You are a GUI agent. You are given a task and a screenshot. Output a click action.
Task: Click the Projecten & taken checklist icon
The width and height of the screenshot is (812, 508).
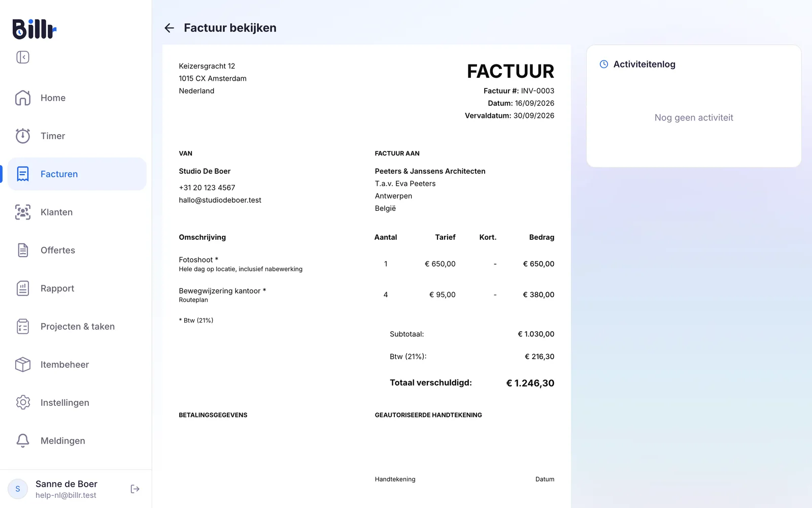[x=23, y=326]
